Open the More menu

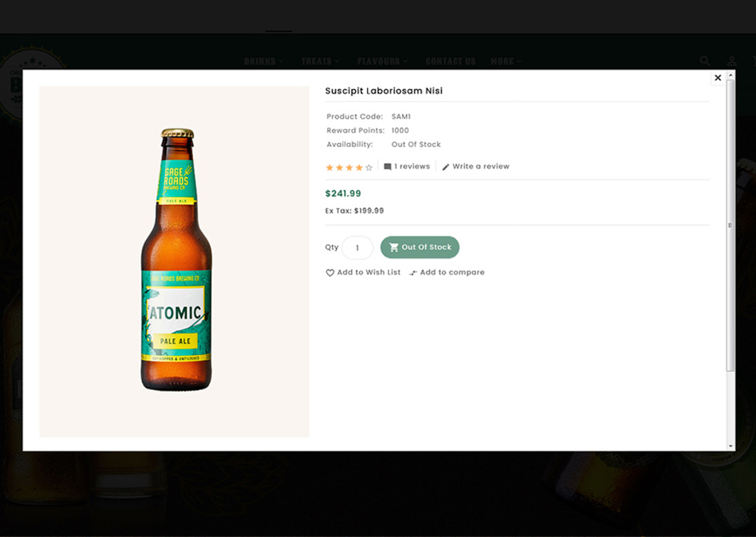506,61
